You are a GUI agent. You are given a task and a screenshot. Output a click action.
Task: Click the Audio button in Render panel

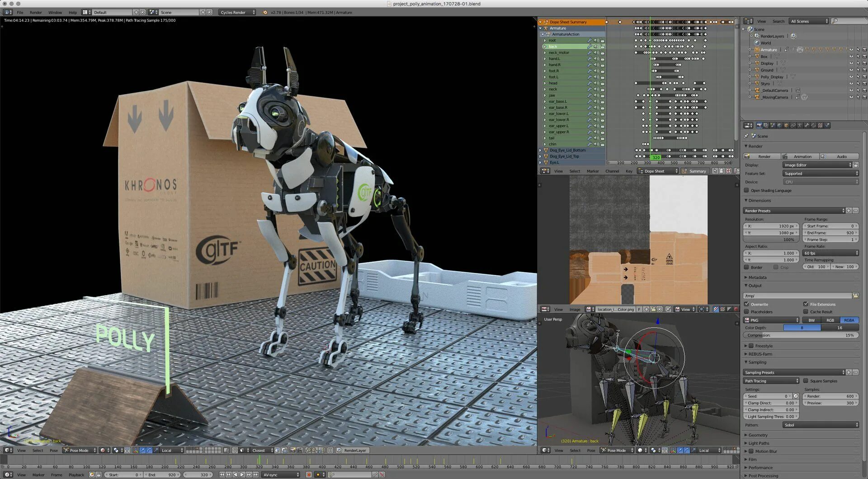839,156
